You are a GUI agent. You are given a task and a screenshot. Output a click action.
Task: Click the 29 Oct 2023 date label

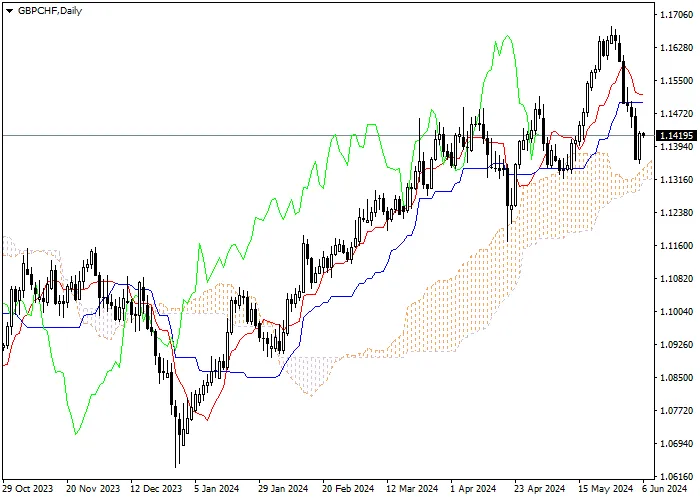[29, 489]
